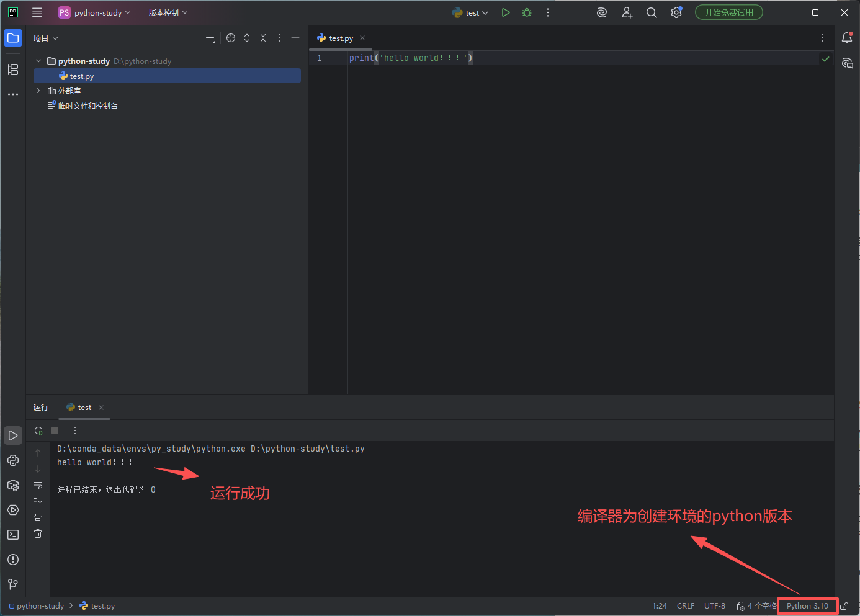
Task: Collapse the python-study root folder chevron
Action: coord(38,61)
